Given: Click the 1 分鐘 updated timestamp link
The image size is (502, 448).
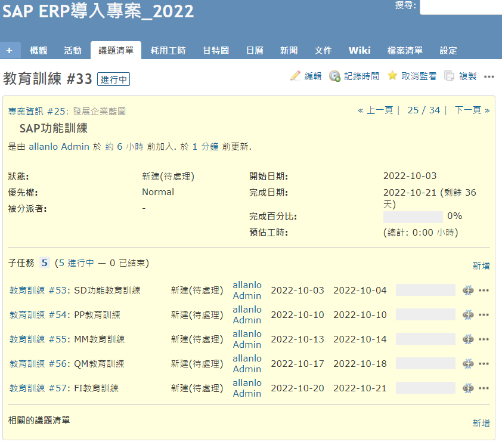Looking at the screenshot, I should pos(205,147).
